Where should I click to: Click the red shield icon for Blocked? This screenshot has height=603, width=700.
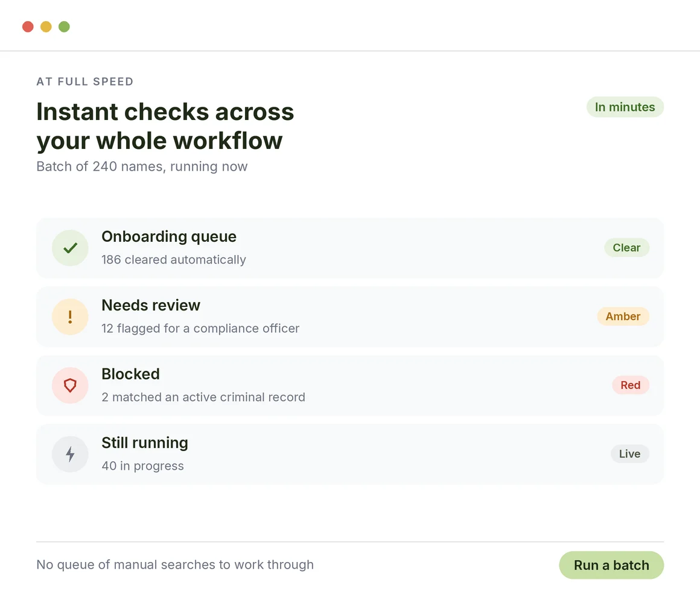click(70, 385)
